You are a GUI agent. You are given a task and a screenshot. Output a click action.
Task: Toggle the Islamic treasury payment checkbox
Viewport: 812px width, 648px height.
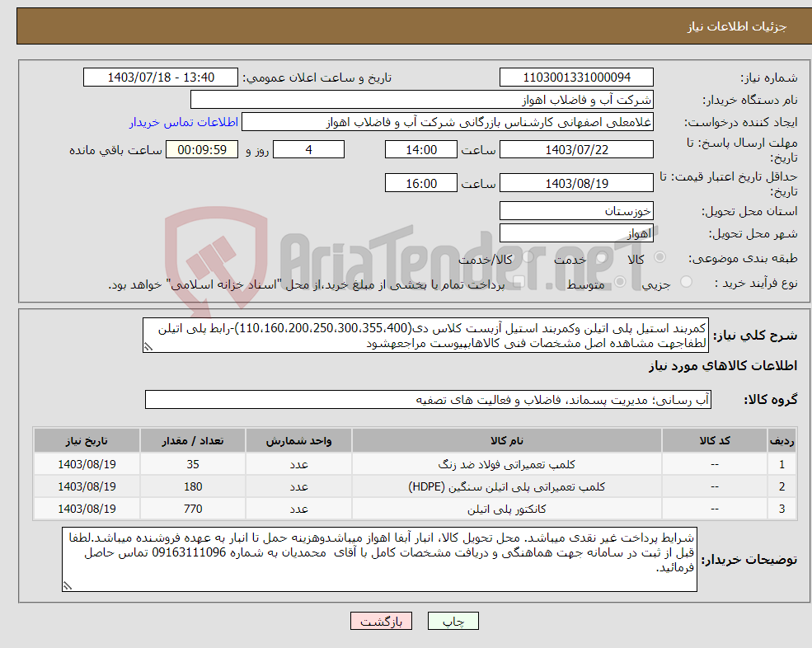point(519,282)
